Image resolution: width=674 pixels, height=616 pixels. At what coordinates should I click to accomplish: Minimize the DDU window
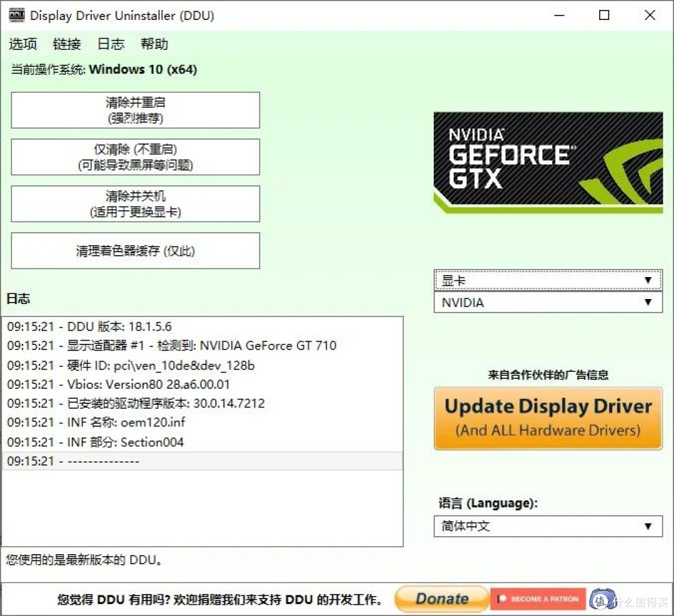click(x=559, y=16)
